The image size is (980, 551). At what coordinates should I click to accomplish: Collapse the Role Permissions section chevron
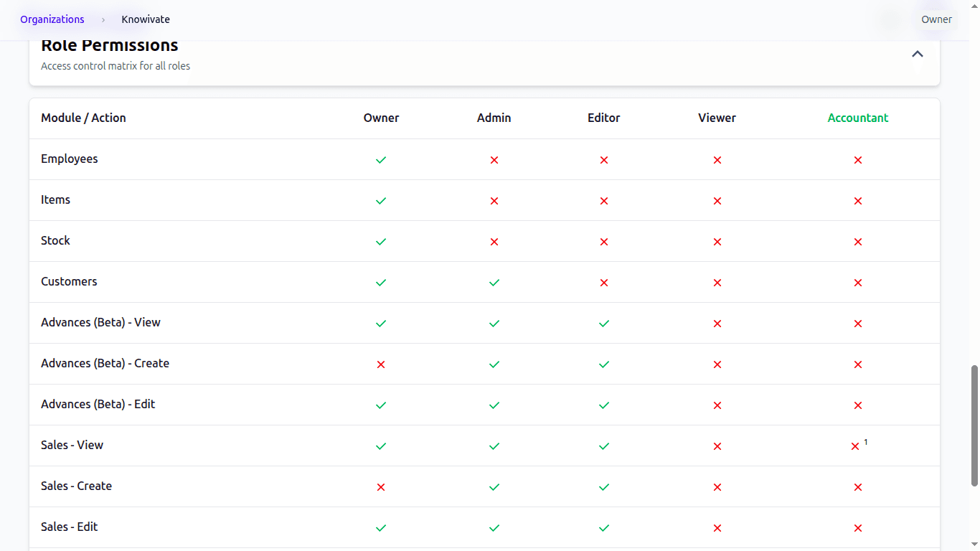(x=917, y=54)
